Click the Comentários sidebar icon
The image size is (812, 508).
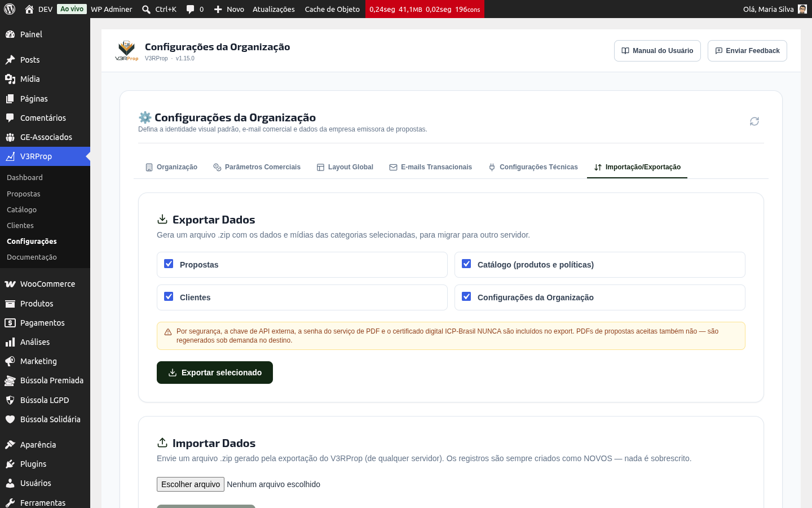(10, 118)
